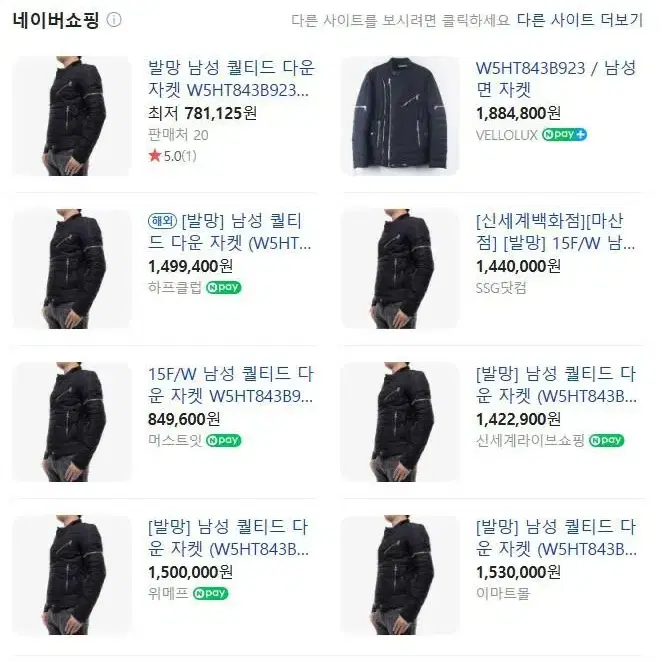Screen dimensions: 662x662
Task: Click the jacket thumbnail of the 이마트몰 listing
Action: (400, 575)
